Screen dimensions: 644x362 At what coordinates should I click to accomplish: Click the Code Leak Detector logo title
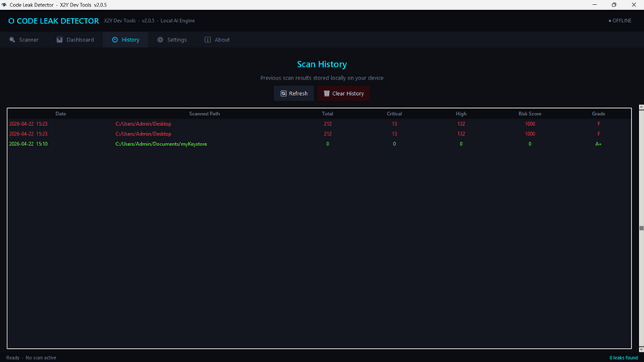click(x=54, y=21)
